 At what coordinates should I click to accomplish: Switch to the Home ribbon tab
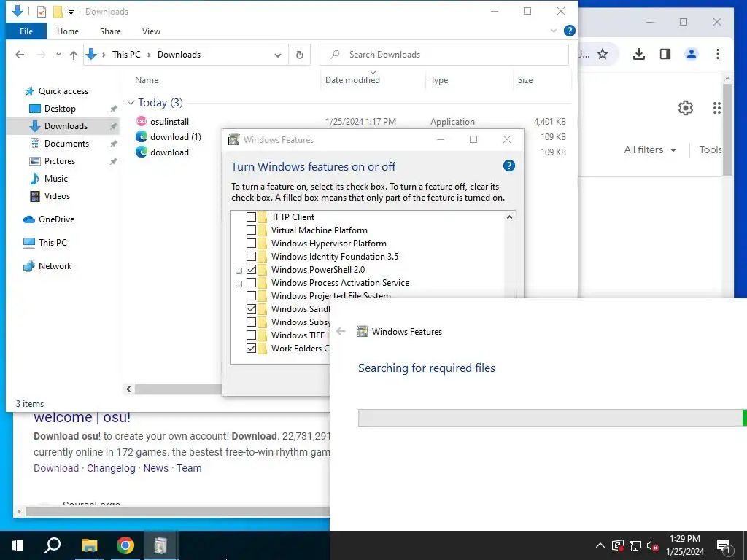(68, 31)
